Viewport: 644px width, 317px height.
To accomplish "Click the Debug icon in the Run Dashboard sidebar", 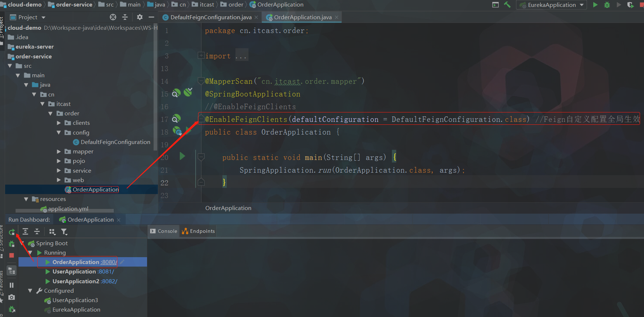I will tap(12, 244).
